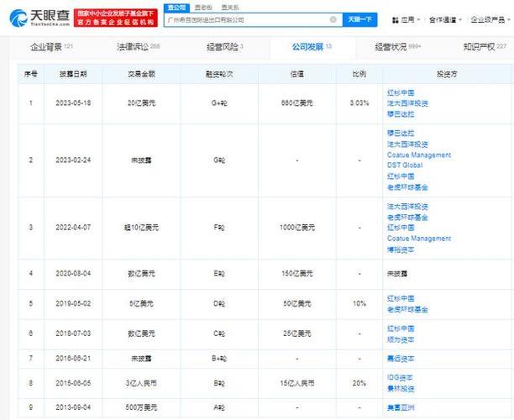Open the 企业背景 tab
This screenshot has height=420, width=514.
pyautogui.click(x=51, y=47)
